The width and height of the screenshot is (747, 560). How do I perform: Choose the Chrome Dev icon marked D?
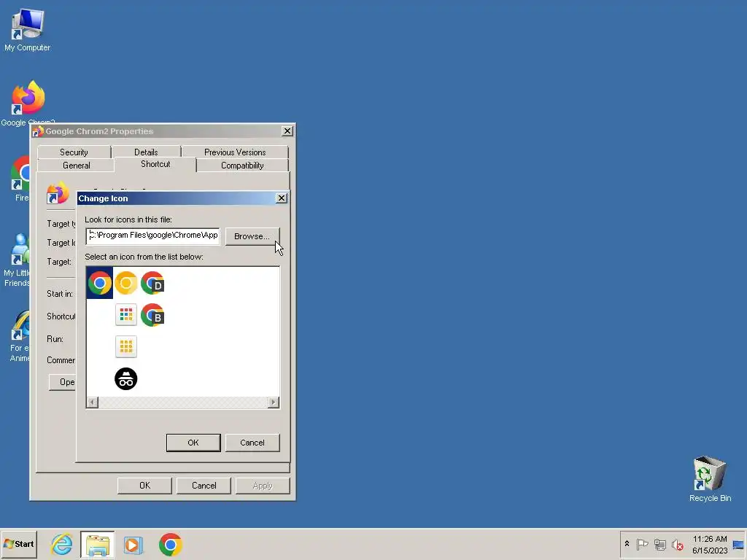click(x=152, y=283)
